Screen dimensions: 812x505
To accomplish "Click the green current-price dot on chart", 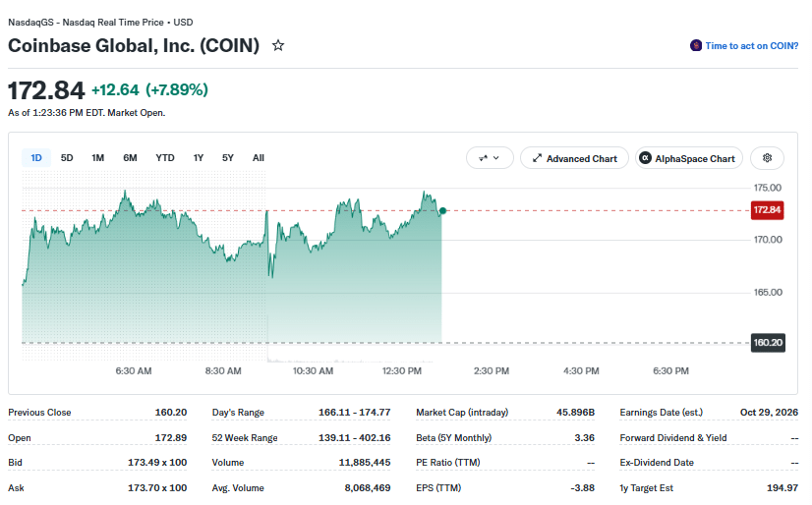I will 442,210.
